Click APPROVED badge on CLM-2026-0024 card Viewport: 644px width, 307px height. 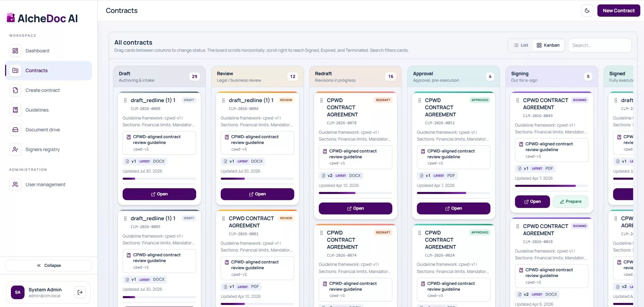tap(480, 232)
